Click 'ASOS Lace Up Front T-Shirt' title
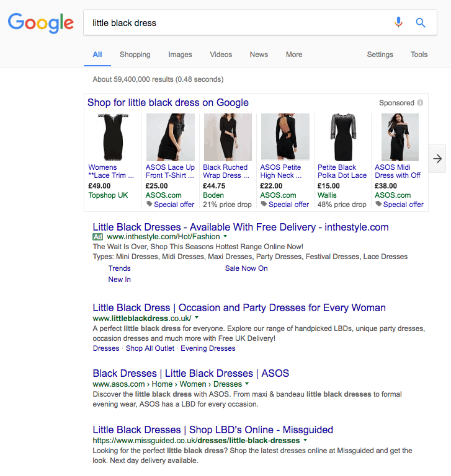This screenshot has height=476, width=451. point(170,172)
